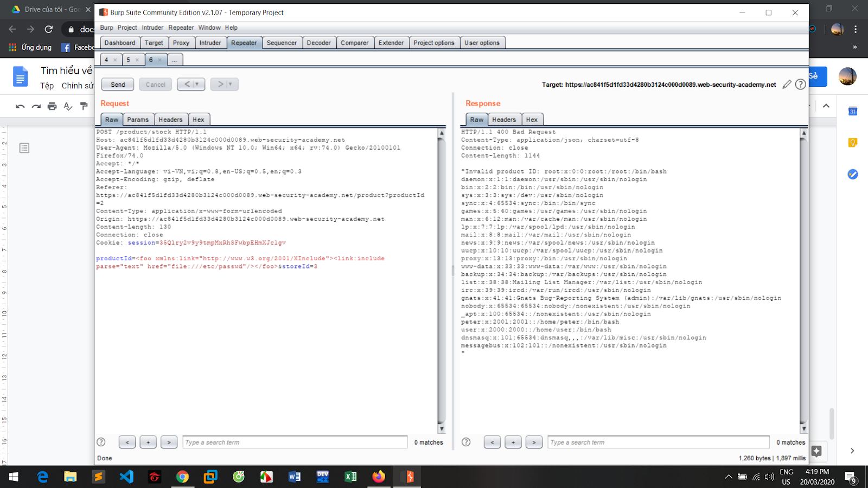
Task: Open Google Calendar in the Docs side panel
Action: 853,111
